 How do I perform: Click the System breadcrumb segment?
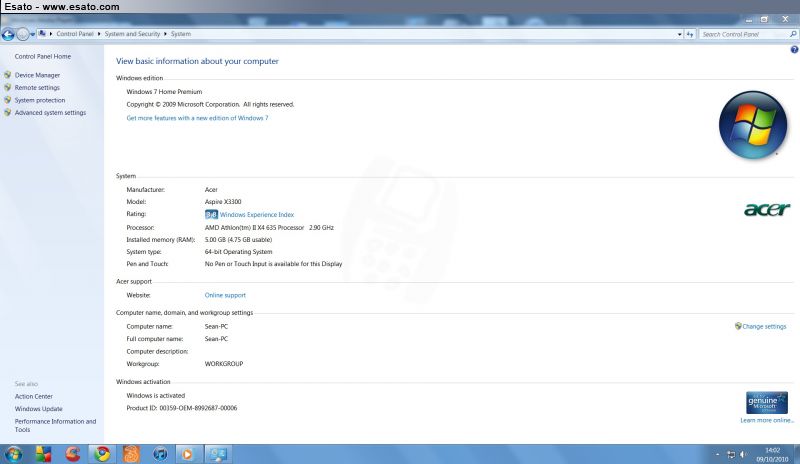click(181, 34)
